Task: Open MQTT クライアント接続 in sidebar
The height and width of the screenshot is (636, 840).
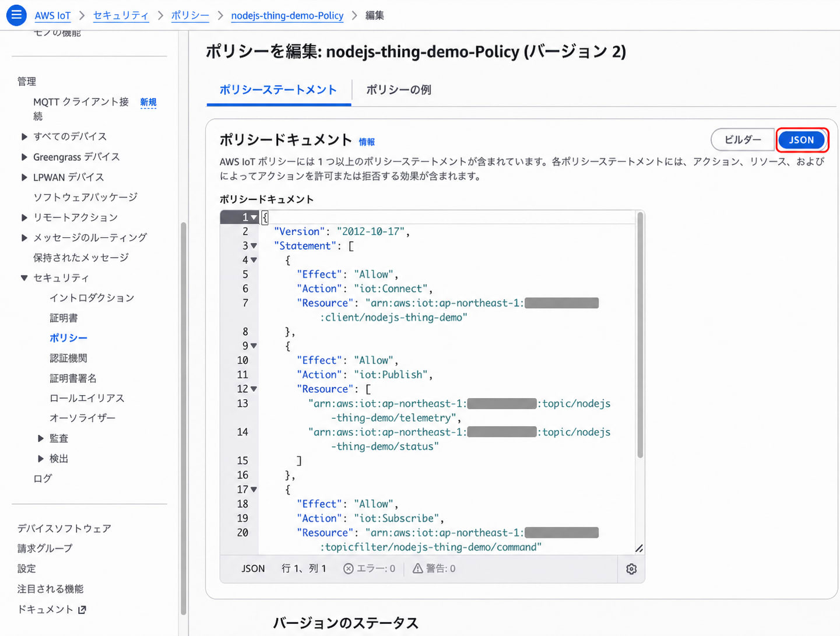Action: pos(81,109)
